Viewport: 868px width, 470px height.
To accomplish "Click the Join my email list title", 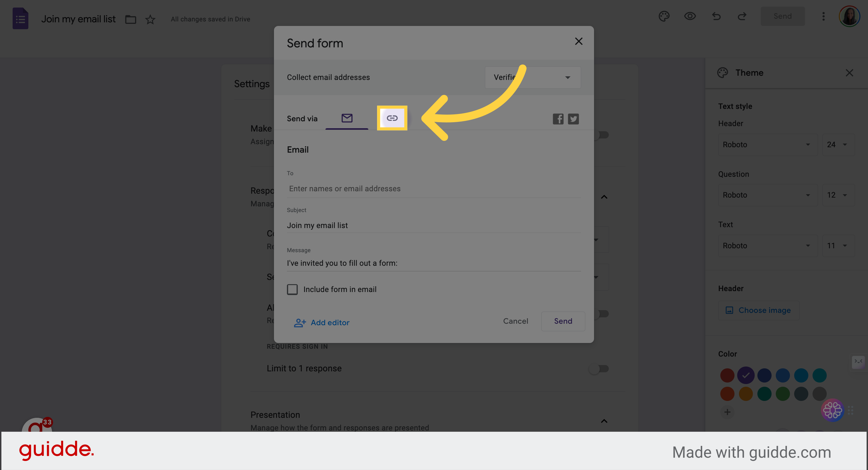I will pos(78,19).
